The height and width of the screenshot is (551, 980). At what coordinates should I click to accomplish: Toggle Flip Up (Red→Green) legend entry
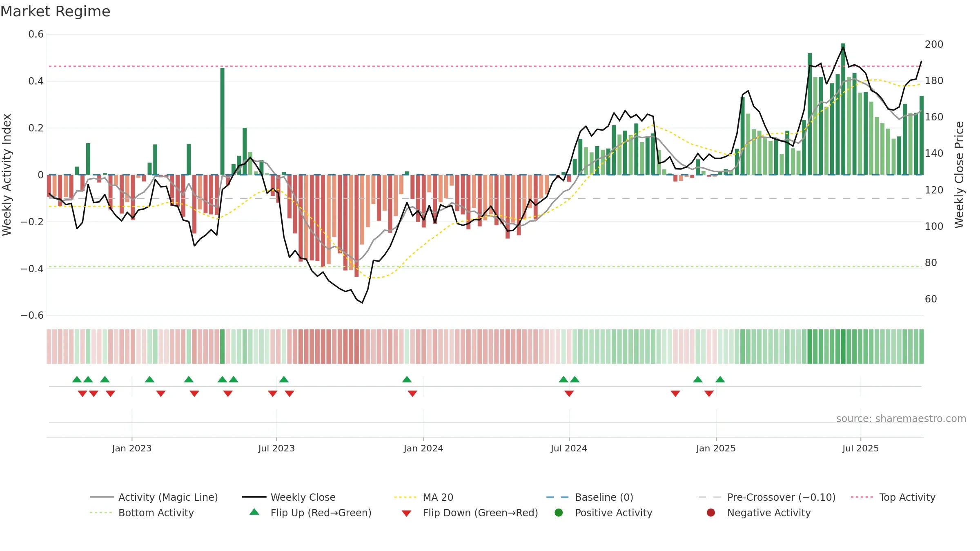[x=310, y=513]
